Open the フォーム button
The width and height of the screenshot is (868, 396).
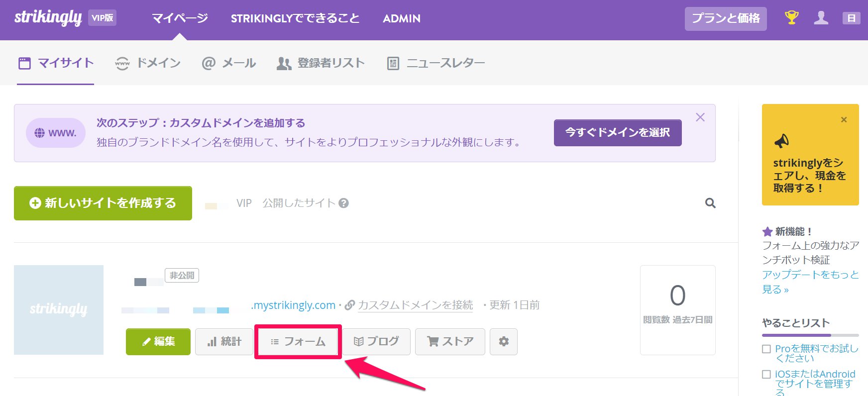[298, 342]
